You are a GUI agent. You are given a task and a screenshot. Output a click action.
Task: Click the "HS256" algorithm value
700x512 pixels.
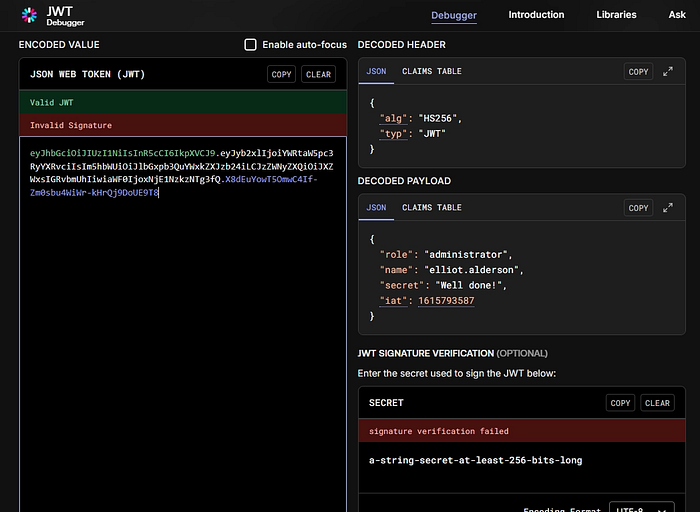(x=438, y=118)
